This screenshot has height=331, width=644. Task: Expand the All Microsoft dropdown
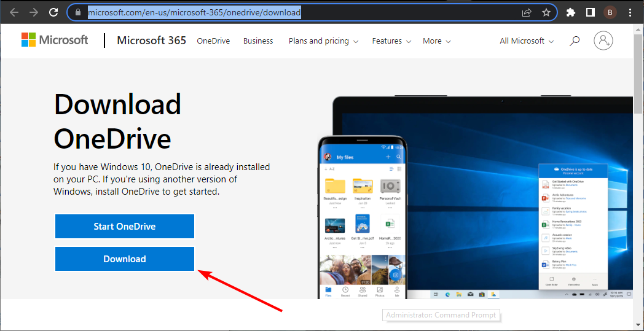(x=527, y=41)
